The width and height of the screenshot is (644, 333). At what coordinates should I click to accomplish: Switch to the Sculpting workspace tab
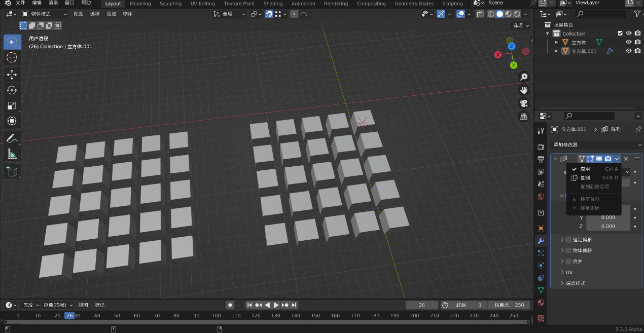coord(170,4)
